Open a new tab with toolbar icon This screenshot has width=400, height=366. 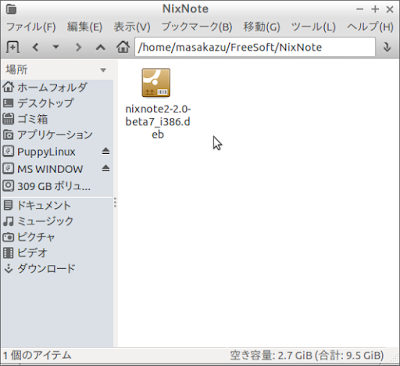12,47
